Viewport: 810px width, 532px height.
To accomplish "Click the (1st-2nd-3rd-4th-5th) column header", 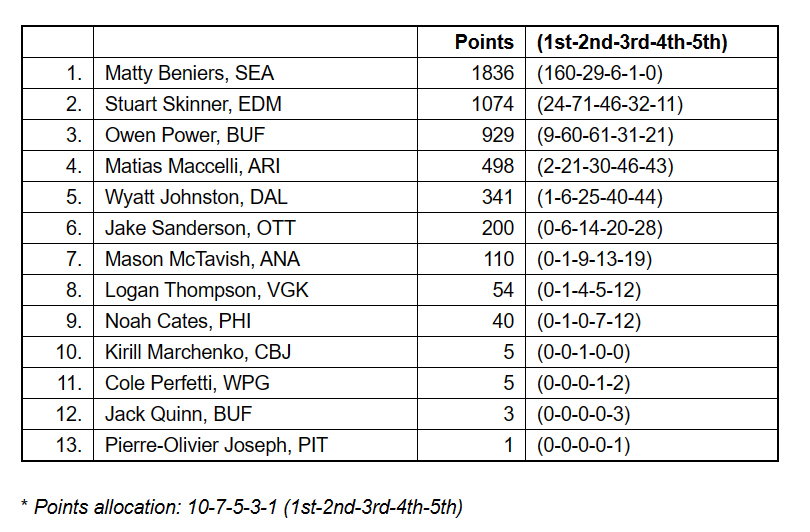I will pos(631,42).
